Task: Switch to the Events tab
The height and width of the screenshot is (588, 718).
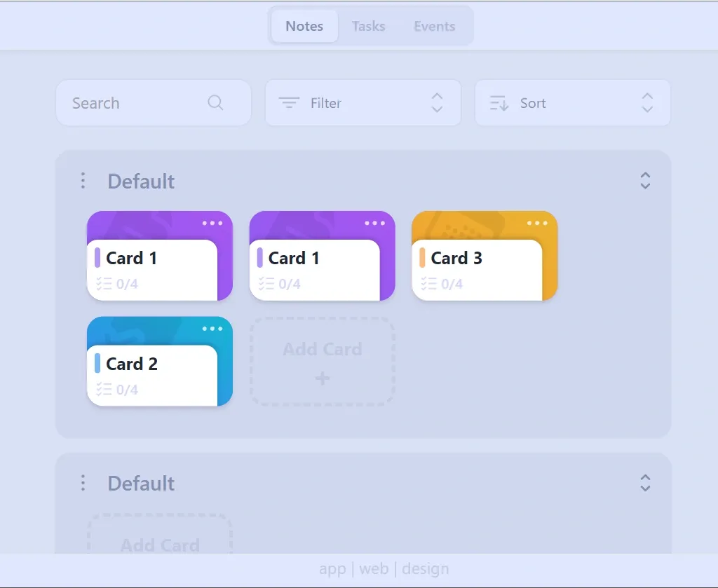Action: click(434, 27)
